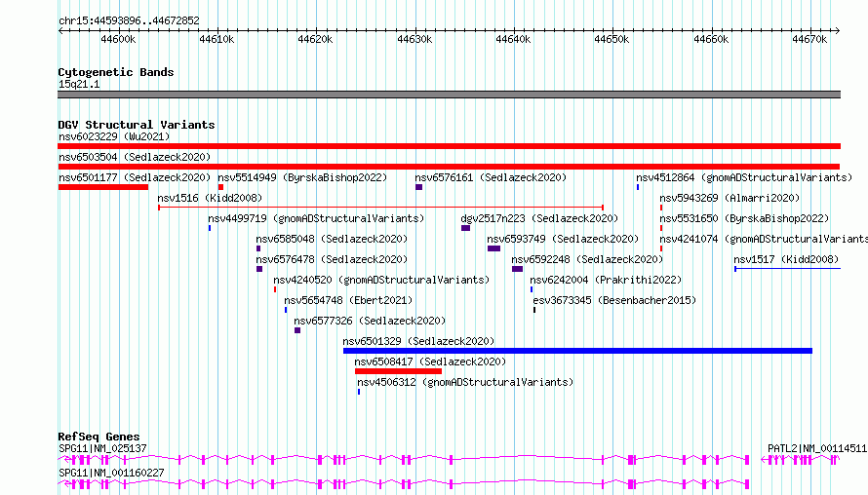The width and height of the screenshot is (868, 495).
Task: Open nsv1517 (Kidd2008) variant label
Action: (x=786, y=259)
